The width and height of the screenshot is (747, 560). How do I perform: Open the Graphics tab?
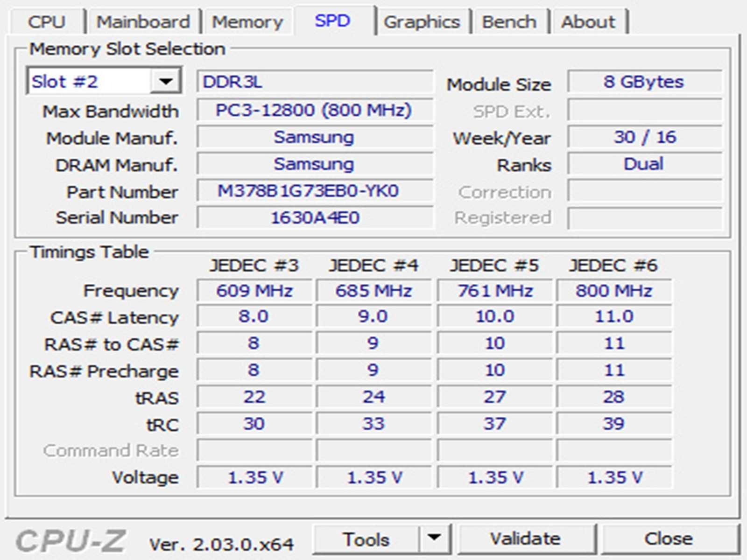pyautogui.click(x=422, y=22)
